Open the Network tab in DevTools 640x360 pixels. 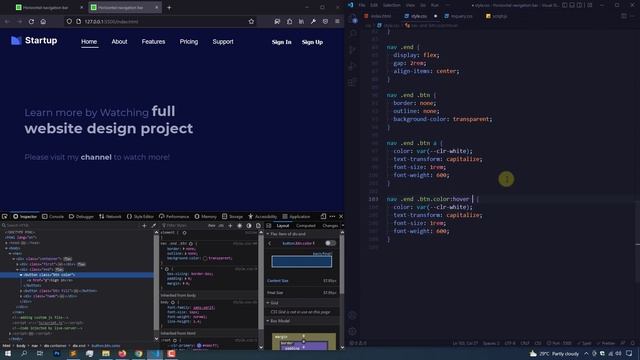click(x=110, y=216)
